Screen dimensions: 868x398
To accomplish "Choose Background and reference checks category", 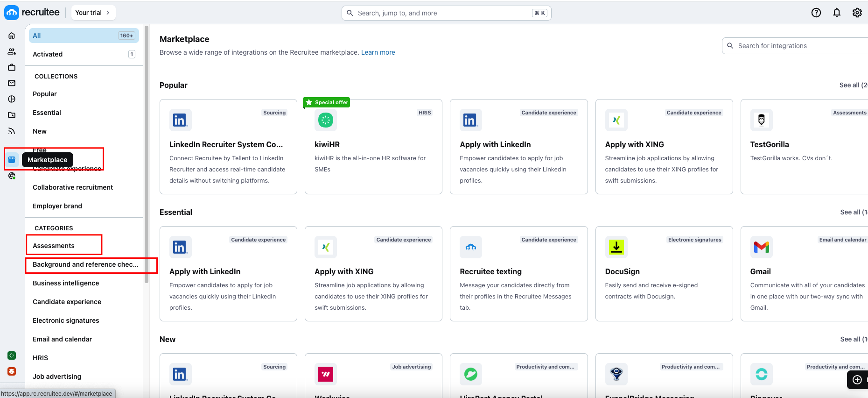I will (x=85, y=264).
